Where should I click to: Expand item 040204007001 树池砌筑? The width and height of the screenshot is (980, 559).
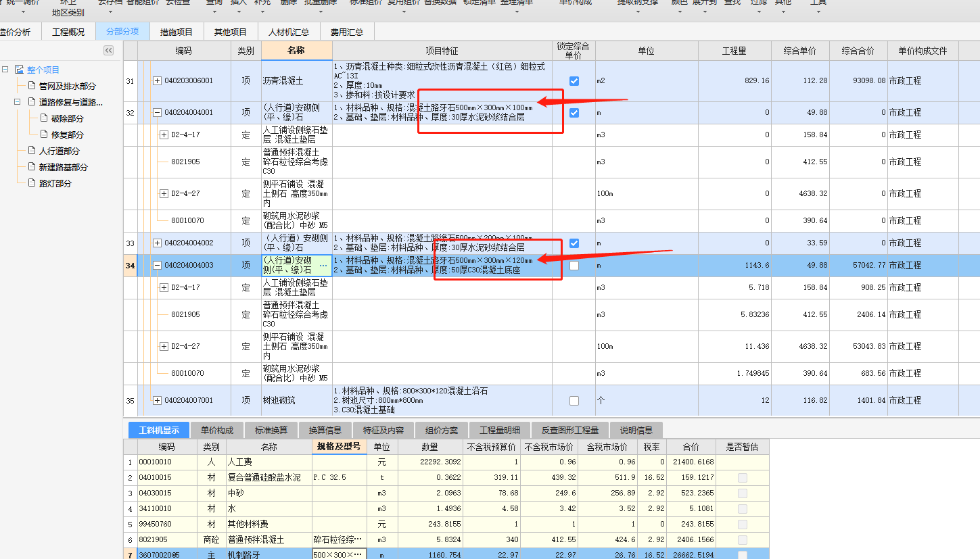158,401
